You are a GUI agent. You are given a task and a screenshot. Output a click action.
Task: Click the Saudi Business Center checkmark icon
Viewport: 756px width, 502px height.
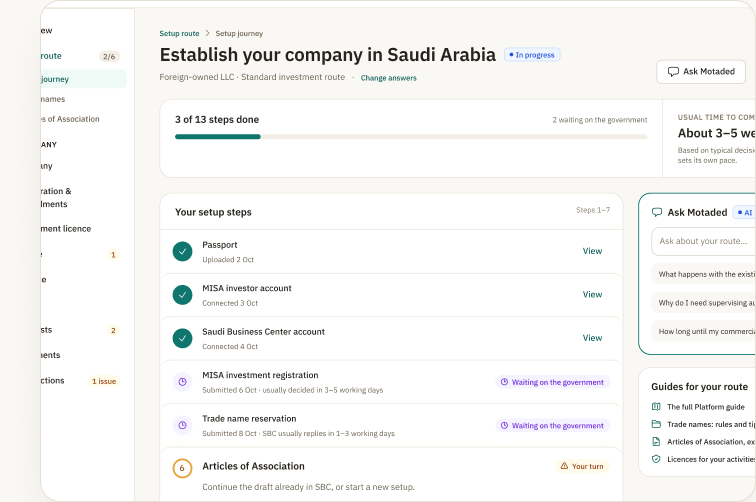[182, 338]
